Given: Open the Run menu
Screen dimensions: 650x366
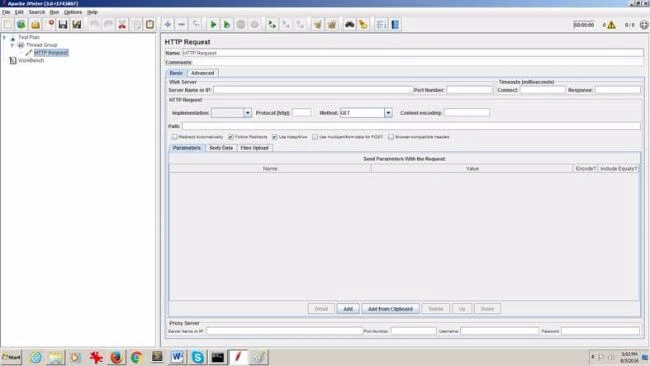Looking at the screenshot, I should click(x=54, y=12).
